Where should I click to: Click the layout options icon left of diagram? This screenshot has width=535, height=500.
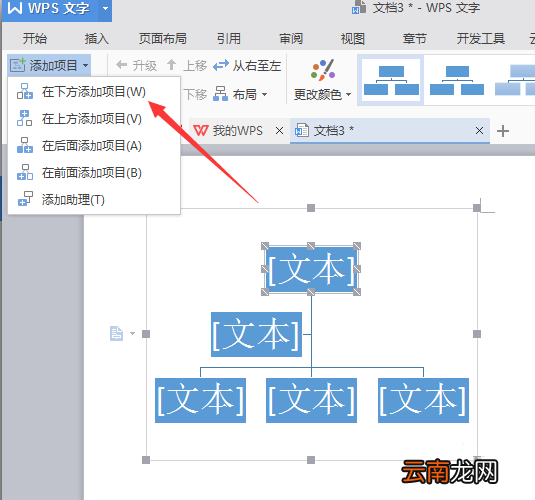point(116,333)
